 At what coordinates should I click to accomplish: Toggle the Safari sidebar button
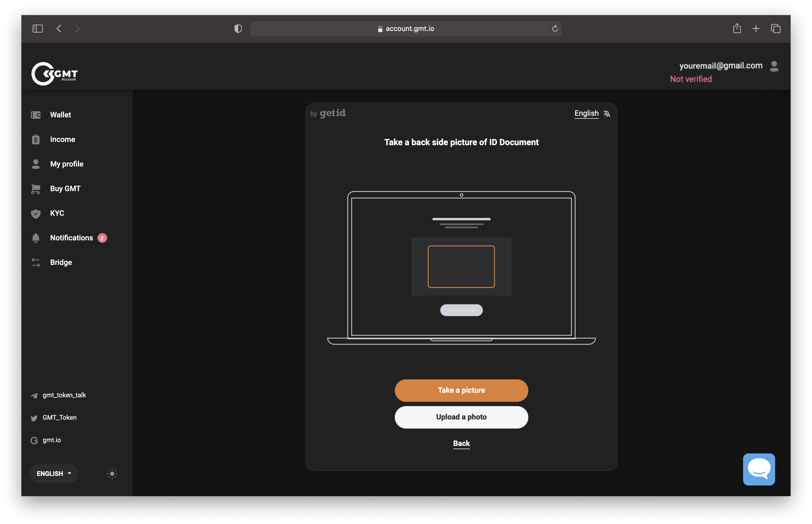click(x=37, y=29)
